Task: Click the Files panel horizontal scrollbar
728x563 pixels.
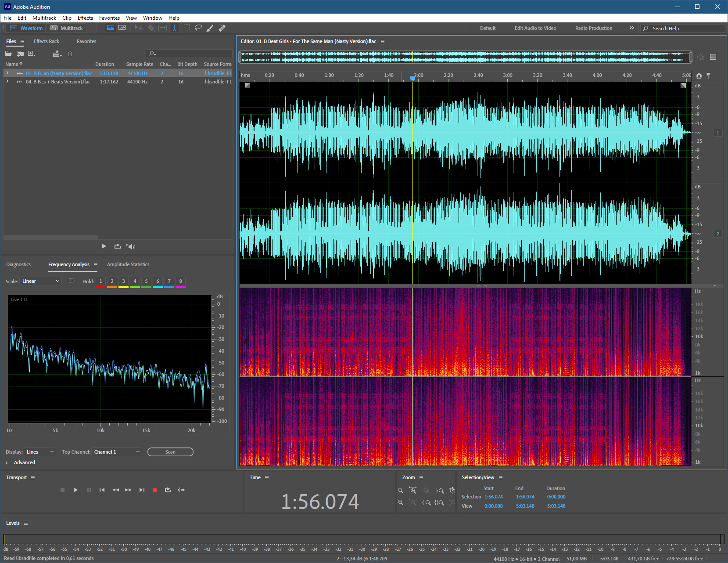Action: tap(51, 237)
